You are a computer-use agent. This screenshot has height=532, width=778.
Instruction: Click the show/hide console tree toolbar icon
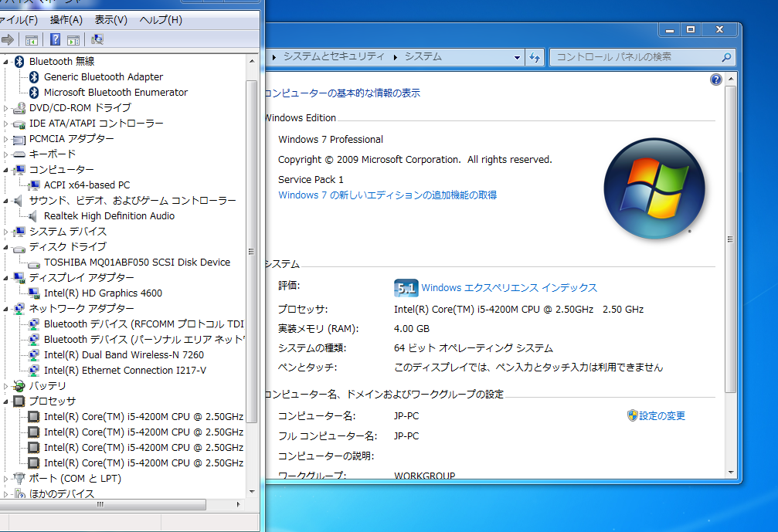pyautogui.click(x=31, y=39)
